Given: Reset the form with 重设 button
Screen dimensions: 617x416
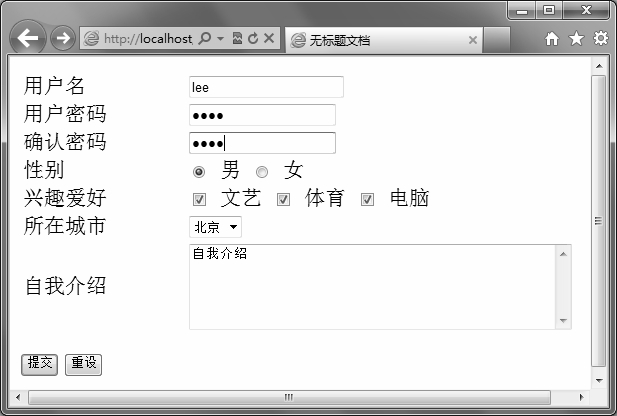Looking at the screenshot, I should [83, 364].
